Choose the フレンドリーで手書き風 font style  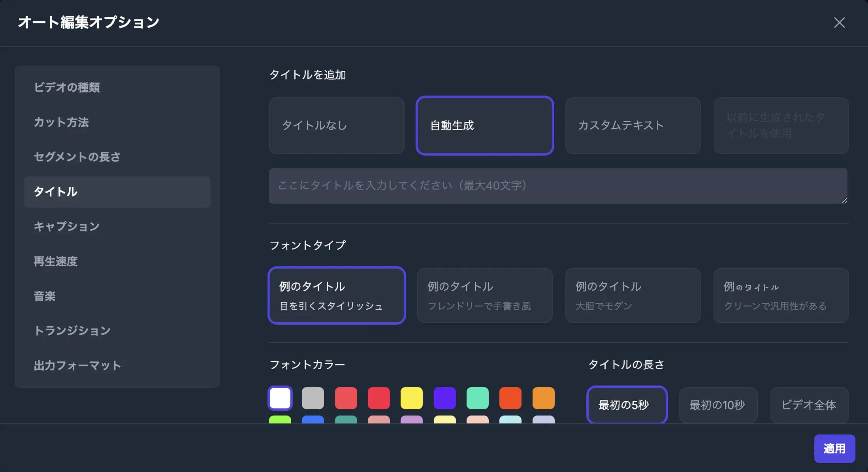click(484, 295)
